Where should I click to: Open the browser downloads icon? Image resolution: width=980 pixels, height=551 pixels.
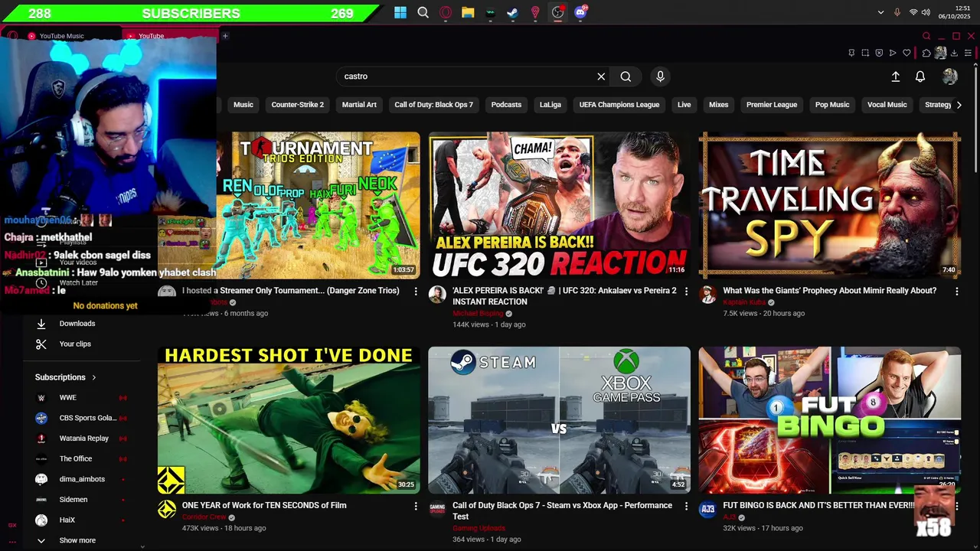[x=954, y=53]
